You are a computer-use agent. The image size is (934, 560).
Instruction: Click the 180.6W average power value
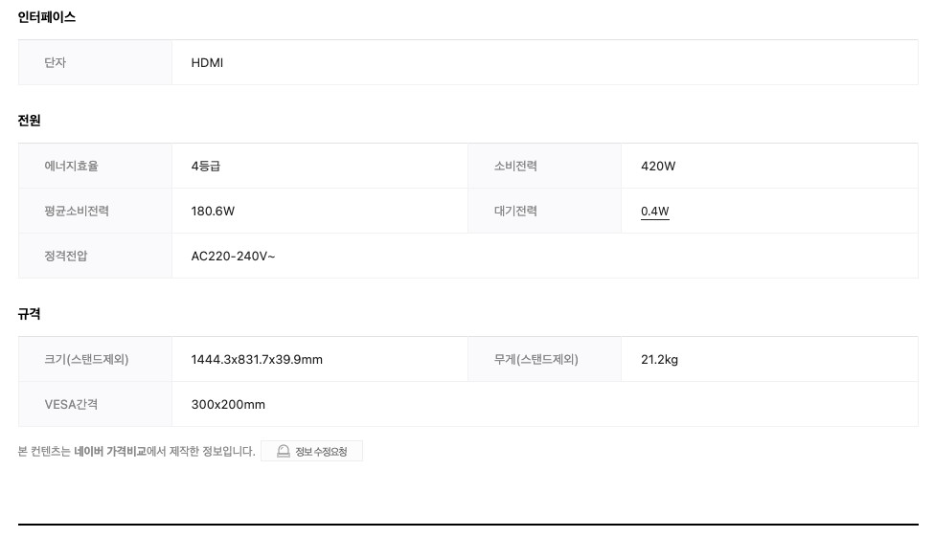pyautogui.click(x=213, y=212)
